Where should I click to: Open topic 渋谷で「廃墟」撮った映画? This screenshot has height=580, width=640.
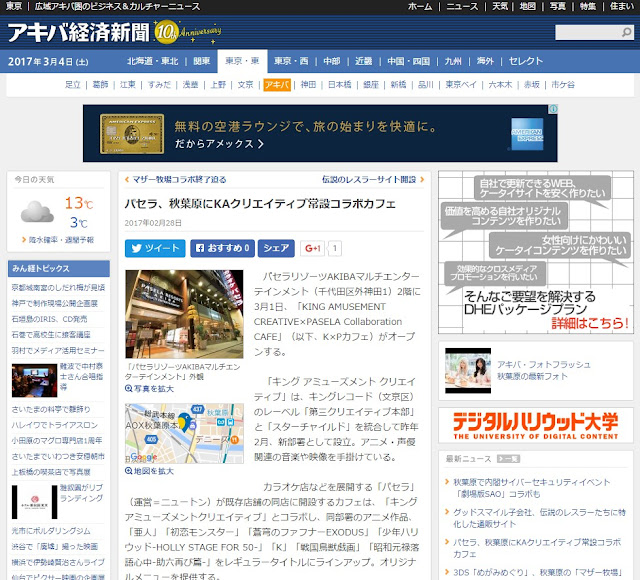tap(55, 546)
